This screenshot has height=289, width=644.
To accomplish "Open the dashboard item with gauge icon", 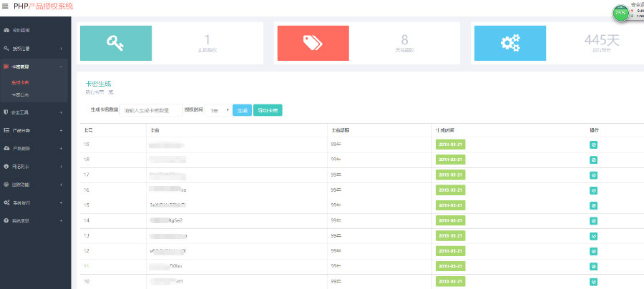I will pos(6,31).
